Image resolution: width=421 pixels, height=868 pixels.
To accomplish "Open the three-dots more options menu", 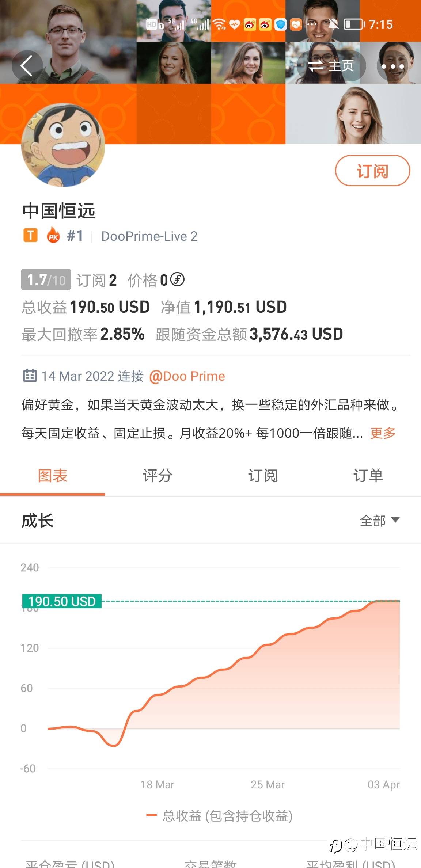I will [x=392, y=66].
